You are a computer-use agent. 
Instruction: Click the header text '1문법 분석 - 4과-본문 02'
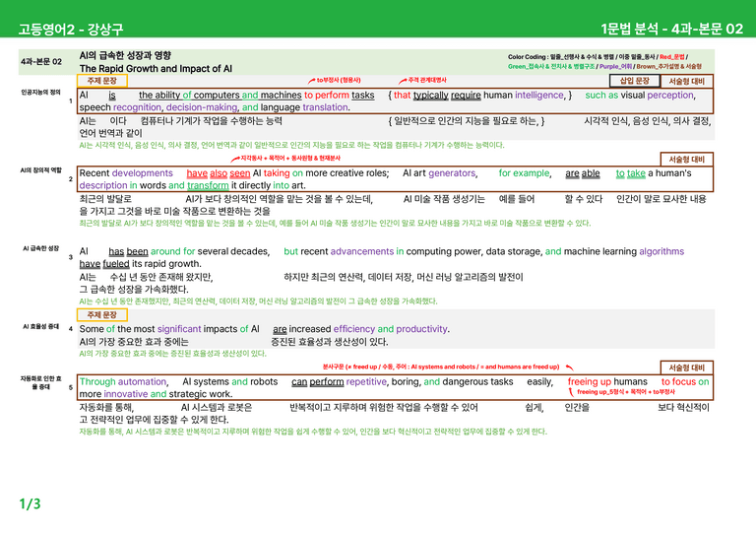point(671,29)
